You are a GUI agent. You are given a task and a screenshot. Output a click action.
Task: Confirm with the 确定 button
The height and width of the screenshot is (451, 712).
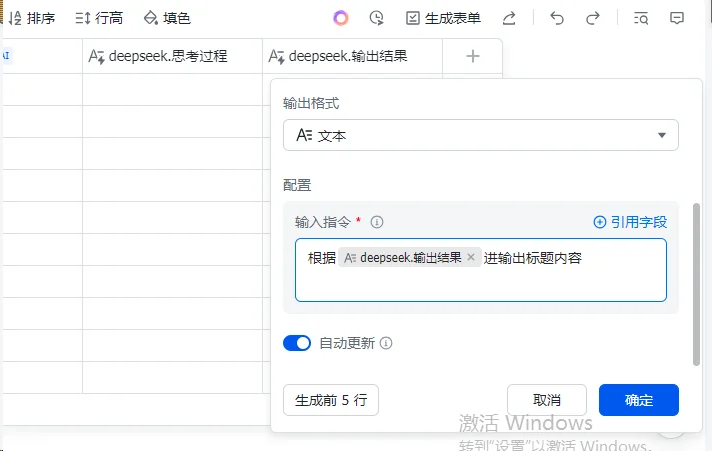[638, 400]
